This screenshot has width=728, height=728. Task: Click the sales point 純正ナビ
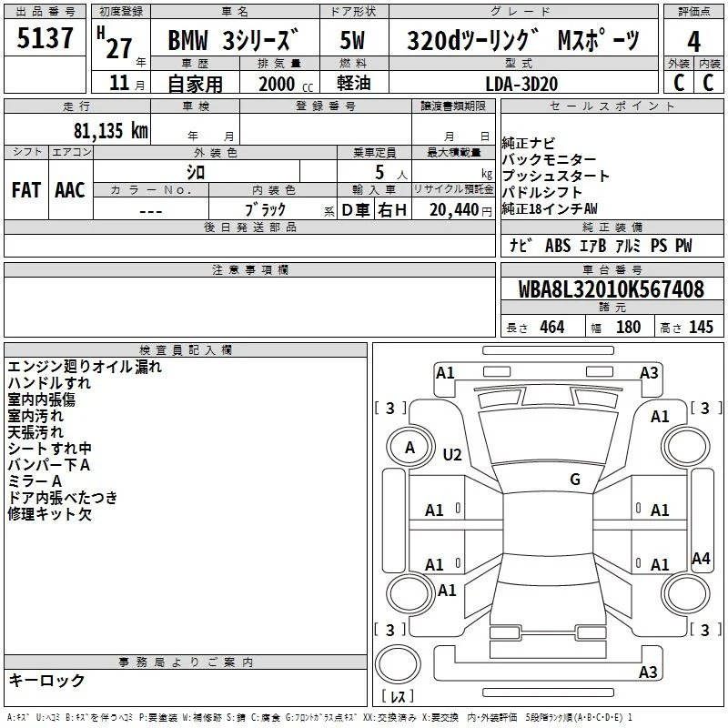529,143
